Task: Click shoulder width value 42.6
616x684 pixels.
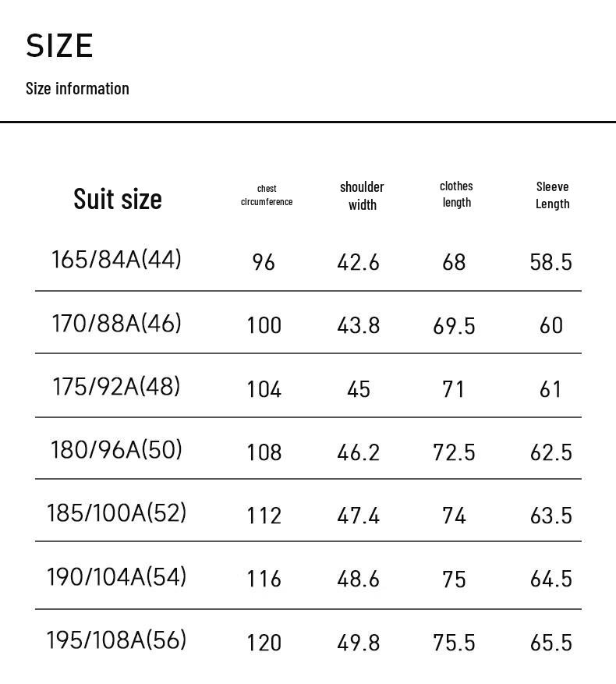Action: click(358, 263)
